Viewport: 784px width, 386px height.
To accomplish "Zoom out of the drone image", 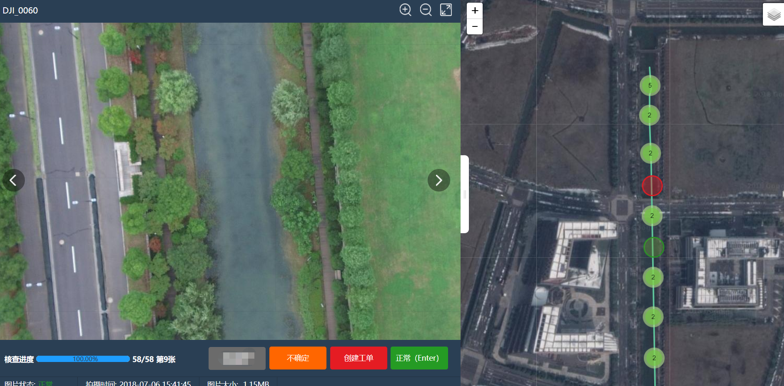I will tap(426, 10).
